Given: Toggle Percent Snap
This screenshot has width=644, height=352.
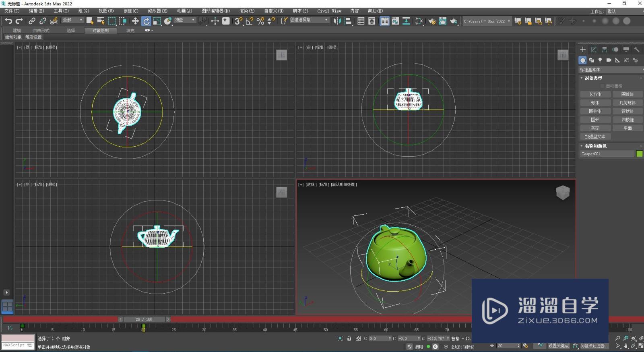Looking at the screenshot, I should pos(260,21).
